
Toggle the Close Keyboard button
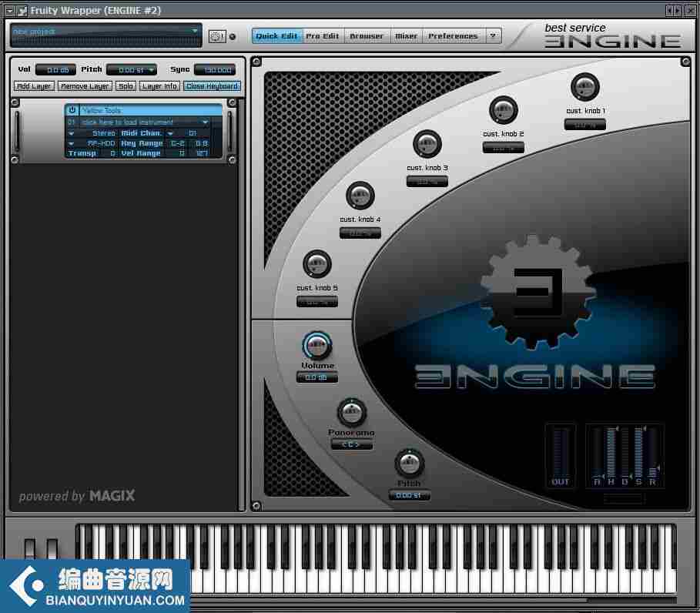click(212, 85)
